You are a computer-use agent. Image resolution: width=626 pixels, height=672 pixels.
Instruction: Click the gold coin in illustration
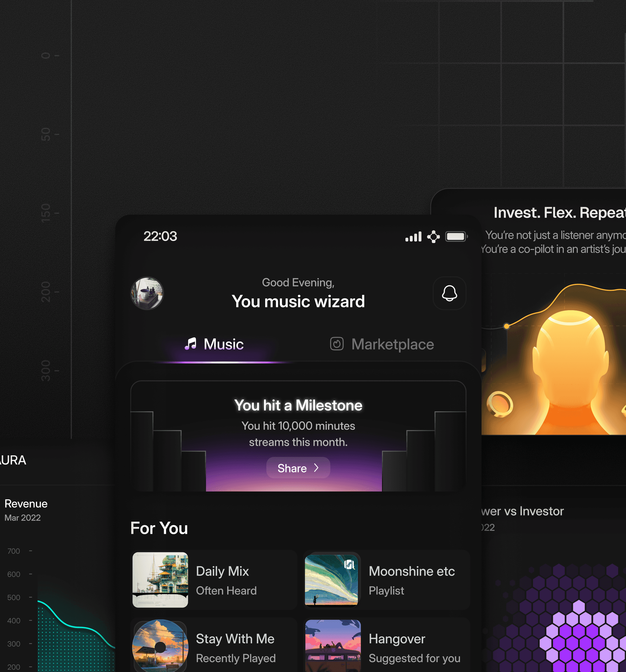pos(500,404)
